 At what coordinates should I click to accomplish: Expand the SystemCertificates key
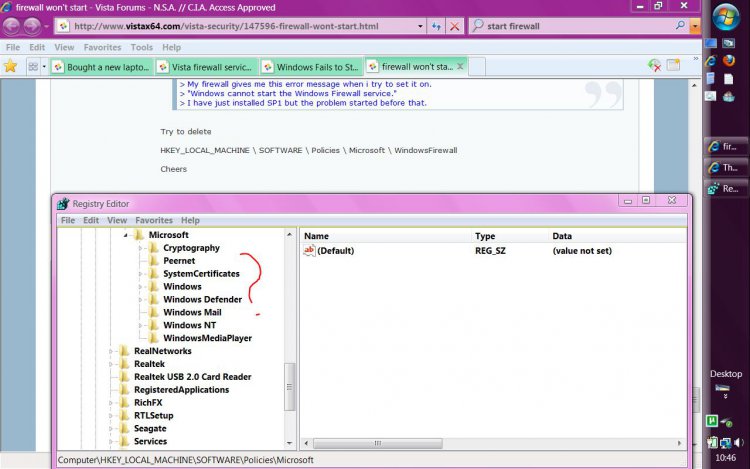click(x=141, y=274)
